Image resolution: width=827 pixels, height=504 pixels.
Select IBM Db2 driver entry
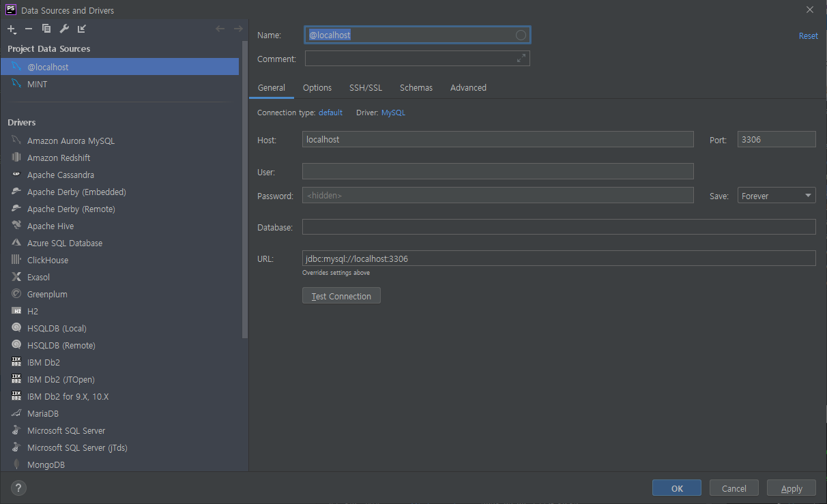click(119, 362)
